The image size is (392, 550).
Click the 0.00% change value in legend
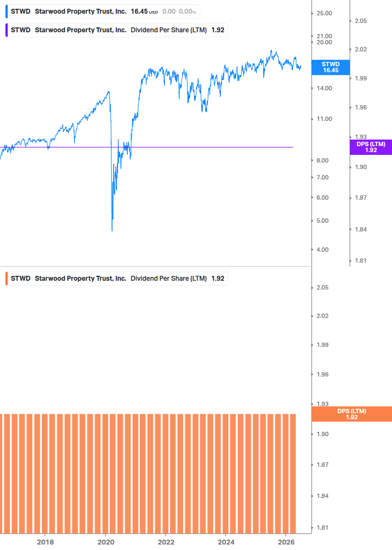(x=188, y=11)
